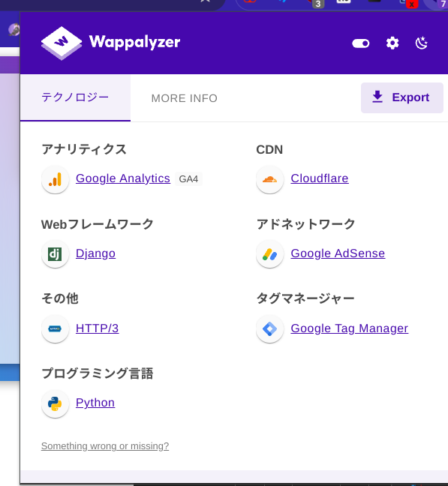This screenshot has width=448, height=486.
Task: Click the browser extension icon with red x badge
Action: click(409, 3)
